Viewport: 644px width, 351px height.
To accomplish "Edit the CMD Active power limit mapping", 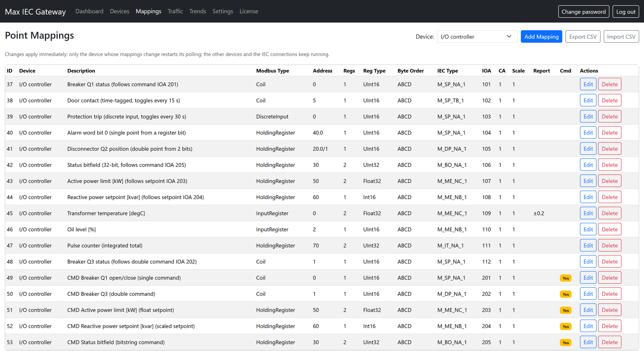I will tap(588, 310).
